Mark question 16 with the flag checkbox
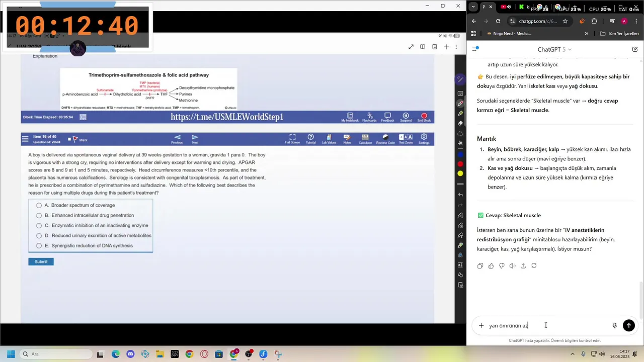This screenshot has width=644, height=362. 70,139
